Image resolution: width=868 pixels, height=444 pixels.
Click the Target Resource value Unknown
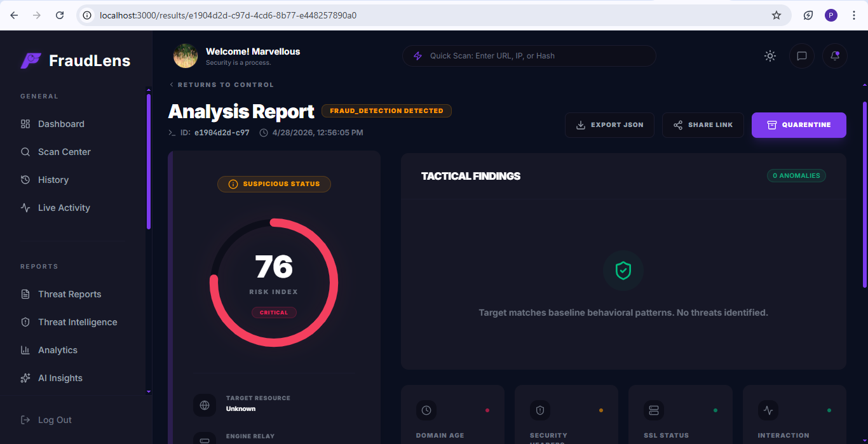[x=241, y=409]
